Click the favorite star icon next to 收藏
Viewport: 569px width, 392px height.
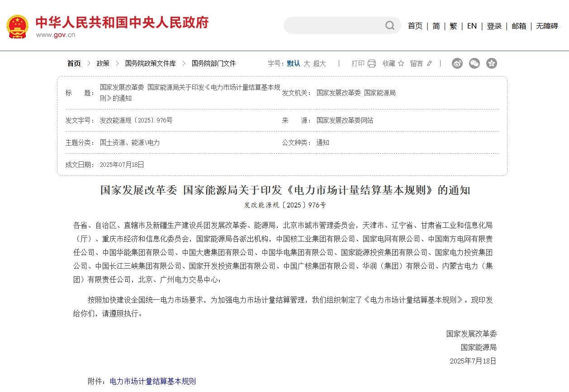(x=401, y=63)
